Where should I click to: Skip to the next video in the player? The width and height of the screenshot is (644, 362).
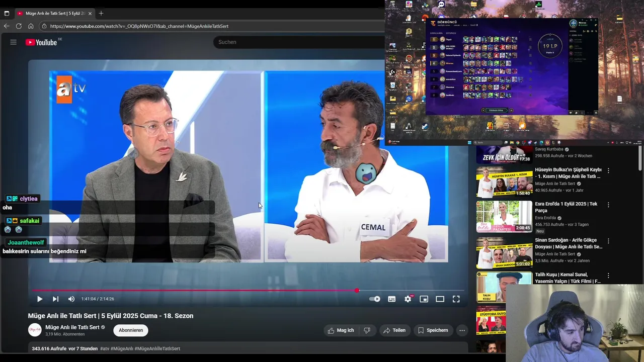click(55, 299)
